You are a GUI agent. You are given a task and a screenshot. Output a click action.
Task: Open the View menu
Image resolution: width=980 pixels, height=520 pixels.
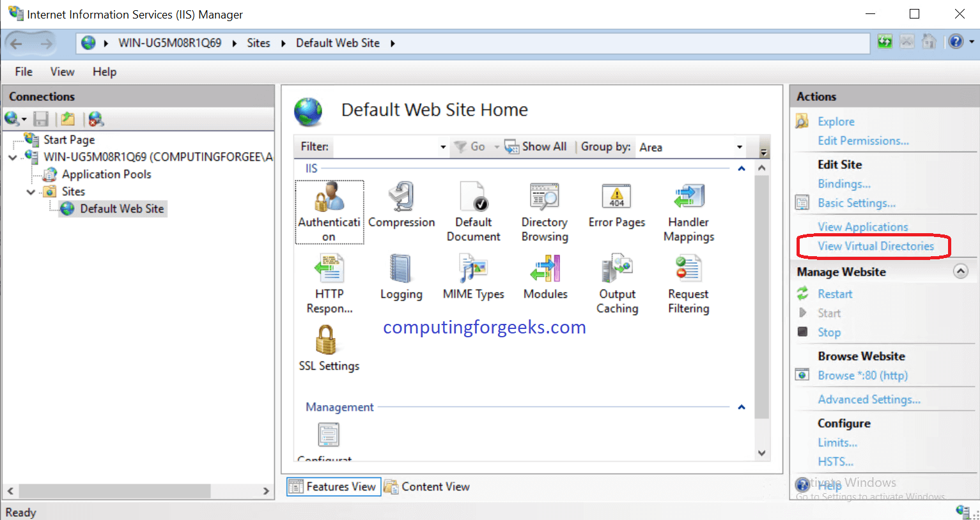(x=61, y=72)
